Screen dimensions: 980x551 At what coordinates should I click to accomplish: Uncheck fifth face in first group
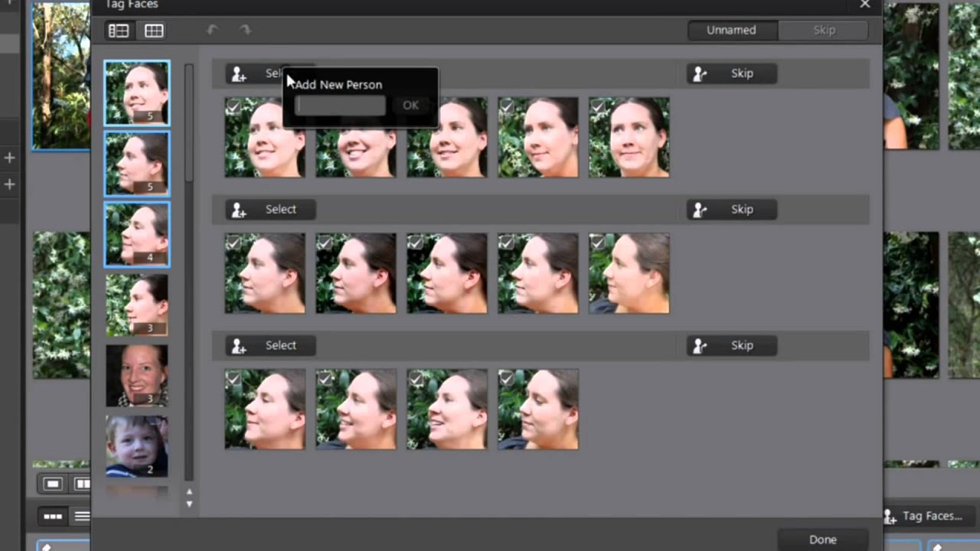597,106
